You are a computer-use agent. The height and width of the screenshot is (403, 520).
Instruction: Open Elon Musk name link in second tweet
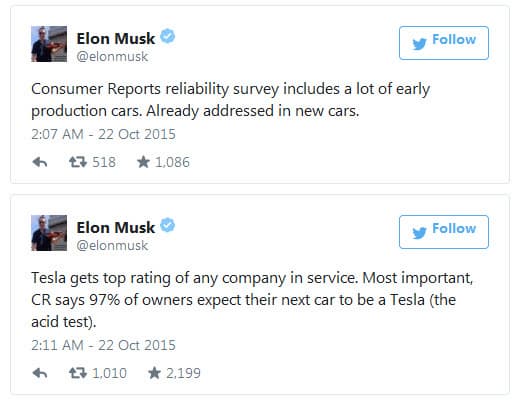(116, 227)
